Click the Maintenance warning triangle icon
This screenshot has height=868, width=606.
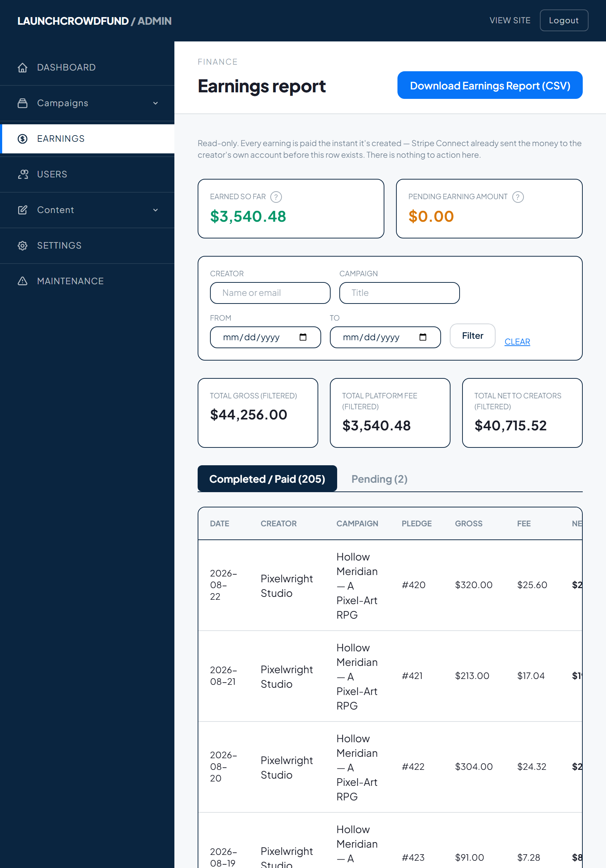point(23,281)
